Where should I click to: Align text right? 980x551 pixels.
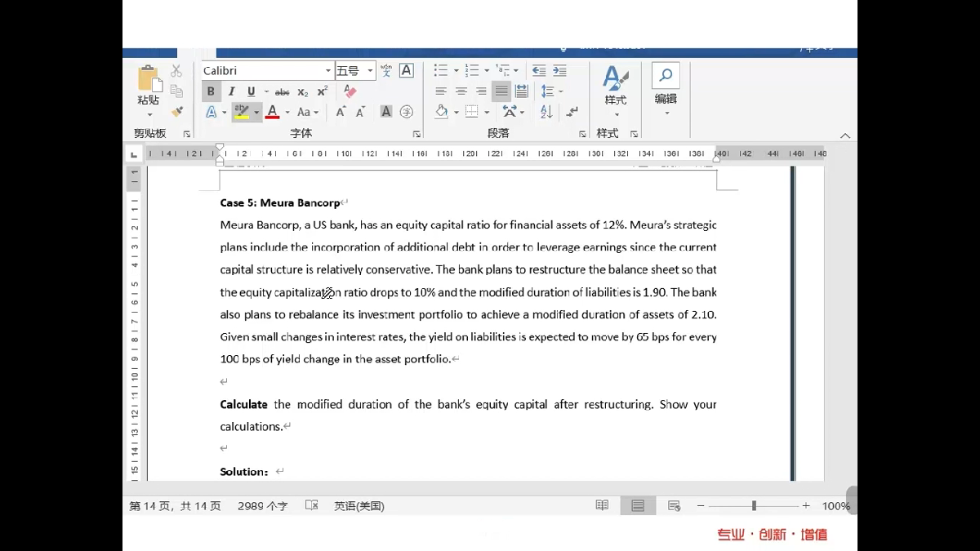(481, 91)
